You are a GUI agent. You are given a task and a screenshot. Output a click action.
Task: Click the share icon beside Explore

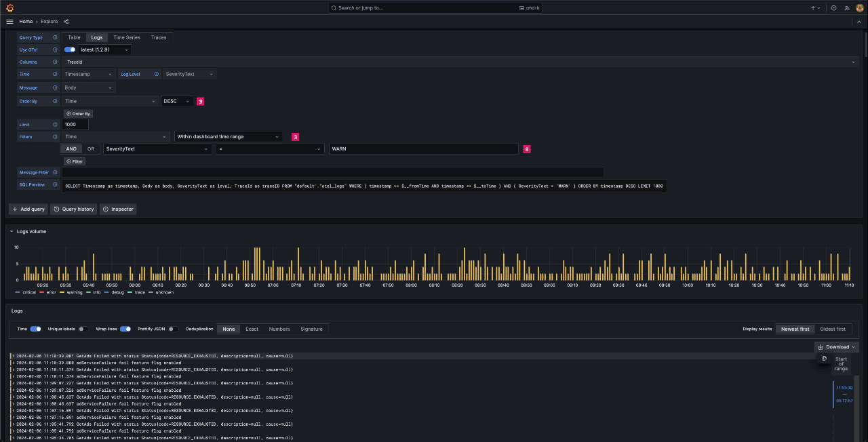tap(66, 22)
